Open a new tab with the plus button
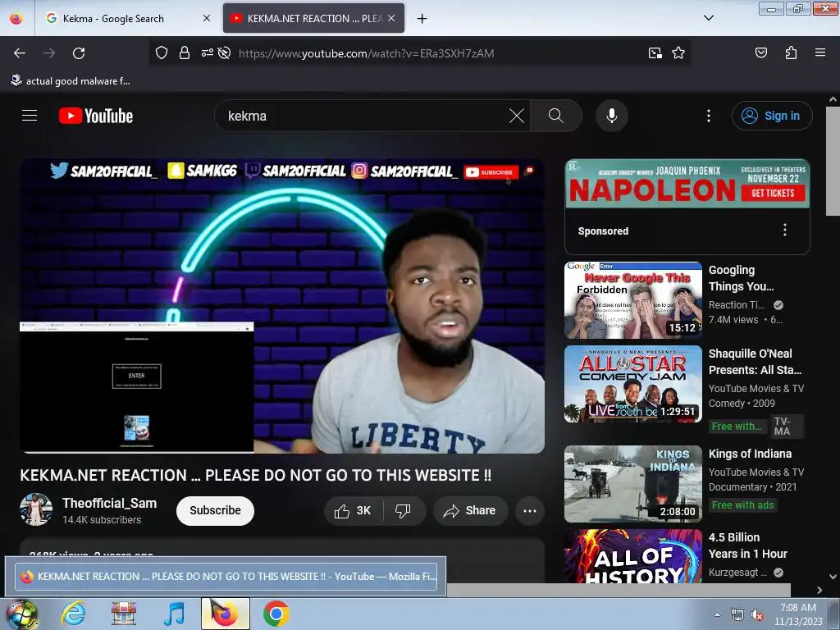Image resolution: width=840 pixels, height=630 pixels. (x=422, y=19)
